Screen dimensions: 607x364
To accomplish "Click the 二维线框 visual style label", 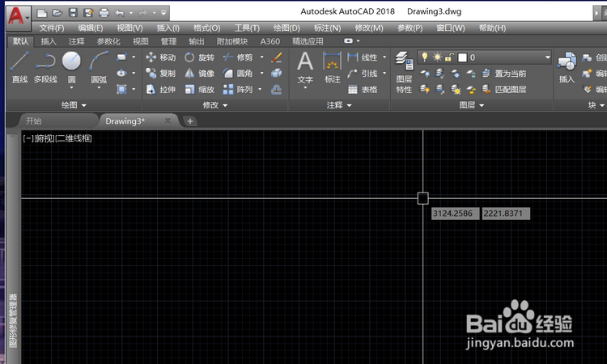I will (x=74, y=138).
